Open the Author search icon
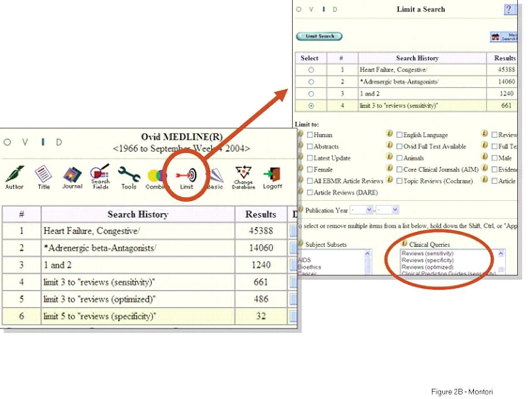The width and height of the screenshot is (532, 399). 14,177
